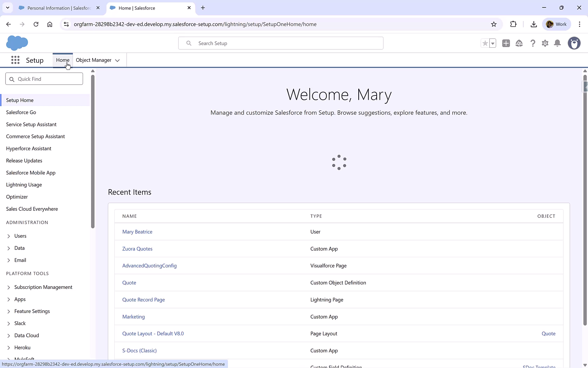Click the Salesforce cloud logo
588x368 pixels.
point(17,43)
